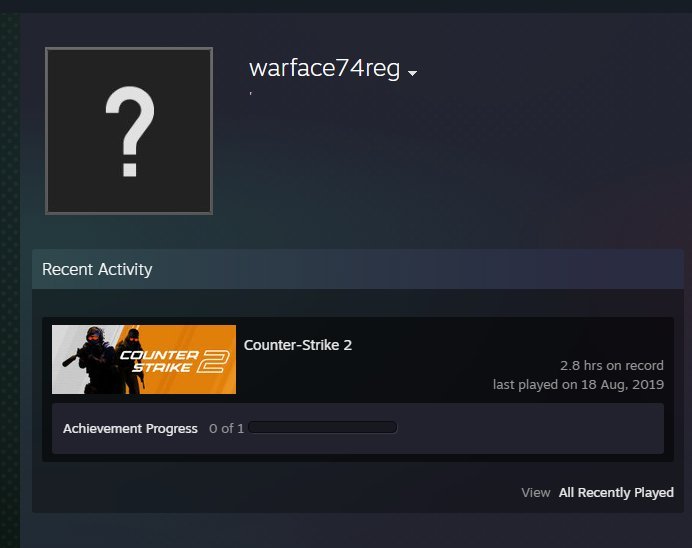Click the Recent Activity section header

pos(97,269)
